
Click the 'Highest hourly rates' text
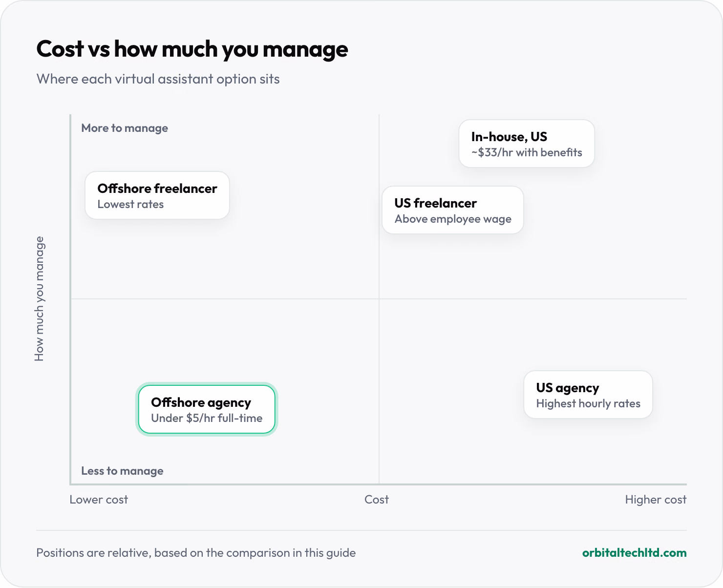pyautogui.click(x=588, y=403)
